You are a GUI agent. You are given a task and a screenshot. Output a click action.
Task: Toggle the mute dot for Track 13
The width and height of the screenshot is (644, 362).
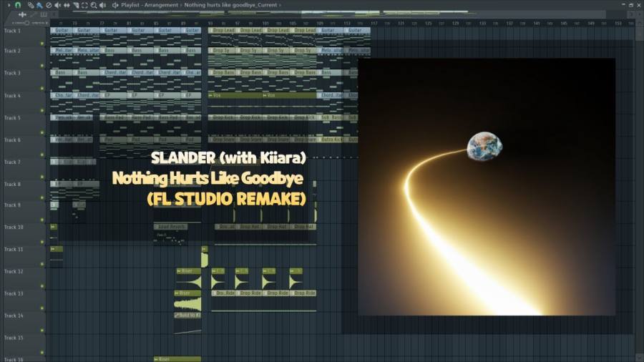42,308
